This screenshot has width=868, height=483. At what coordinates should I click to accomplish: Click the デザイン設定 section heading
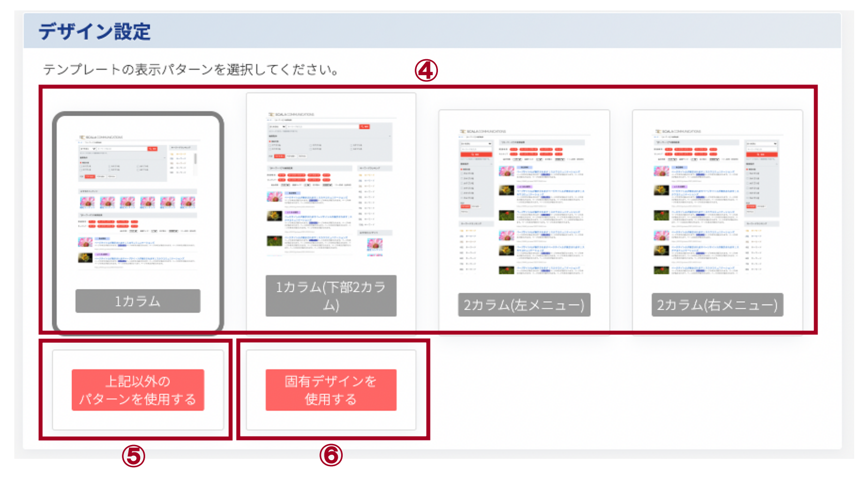click(94, 32)
